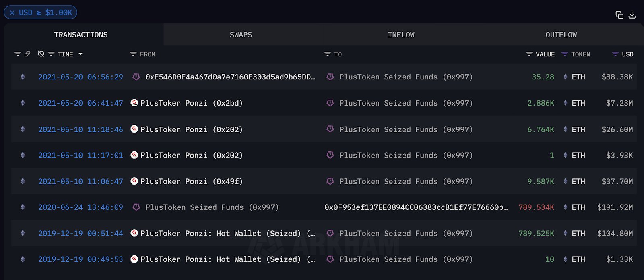Viewport: 644px width, 280px height.
Task: Click PlusToken Seized Funds recipient in $37.70M row
Action: tap(406, 181)
